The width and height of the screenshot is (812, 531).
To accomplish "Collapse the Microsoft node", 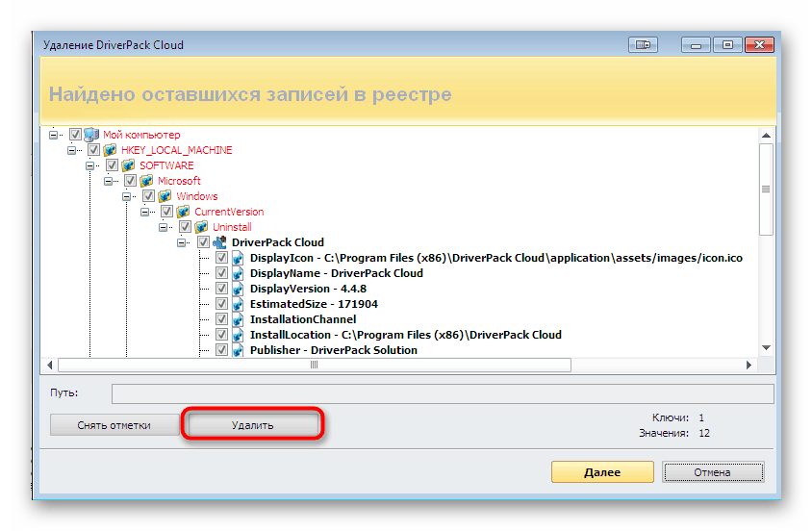I will click(108, 181).
